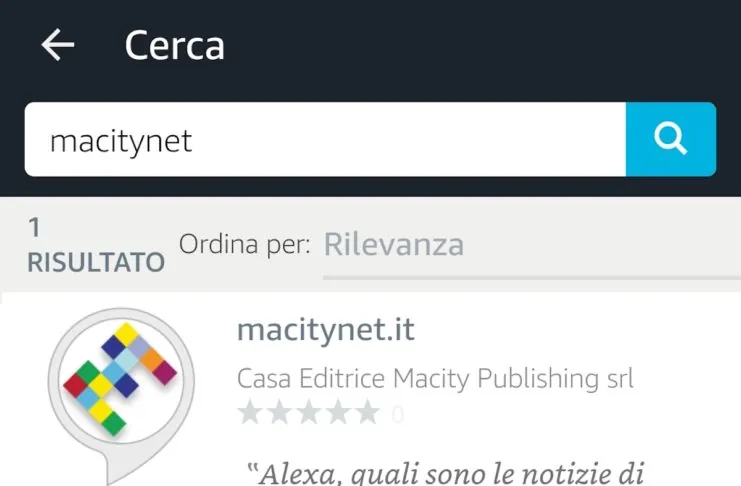Tap the back arrow in the header
Viewport: 741px width, 486px height.
pyautogui.click(x=58, y=45)
